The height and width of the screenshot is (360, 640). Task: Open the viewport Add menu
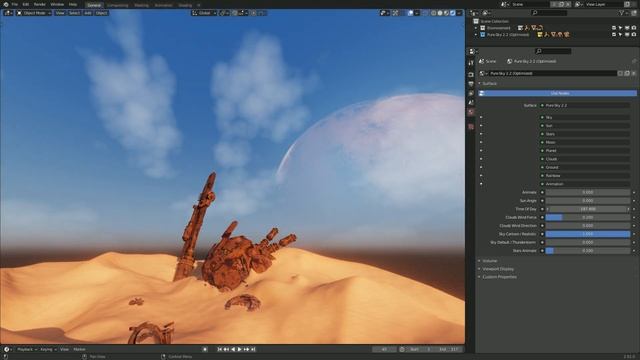click(88, 13)
